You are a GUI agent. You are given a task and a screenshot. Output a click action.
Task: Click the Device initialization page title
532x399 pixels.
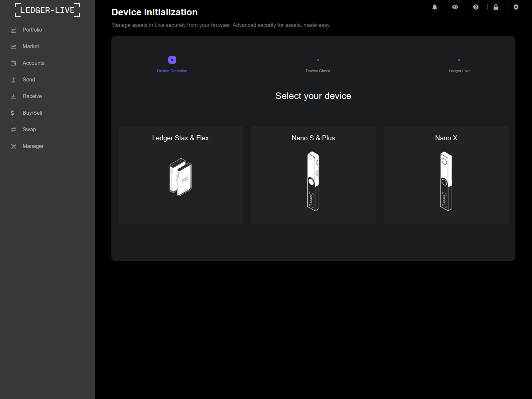pos(155,12)
